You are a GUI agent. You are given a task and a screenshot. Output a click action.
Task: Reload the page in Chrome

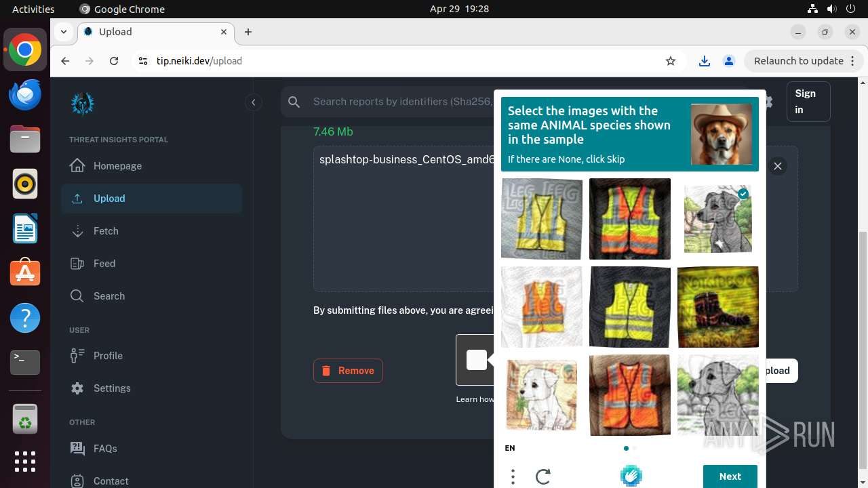[114, 61]
